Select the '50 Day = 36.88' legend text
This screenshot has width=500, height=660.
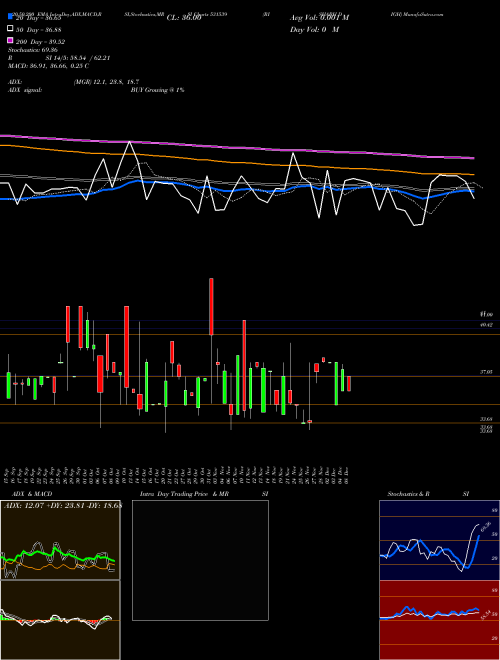[x=38, y=30]
